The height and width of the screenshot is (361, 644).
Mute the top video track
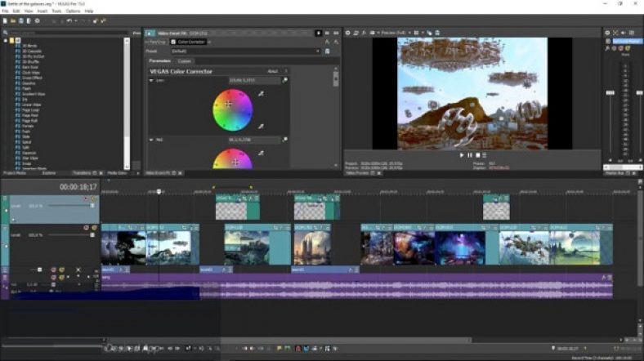click(84, 198)
